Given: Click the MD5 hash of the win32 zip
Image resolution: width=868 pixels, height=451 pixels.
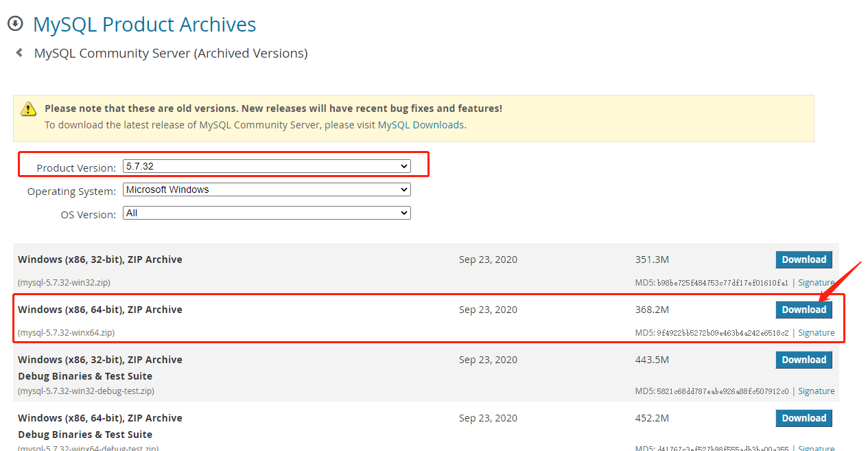Looking at the screenshot, I should 723,283.
